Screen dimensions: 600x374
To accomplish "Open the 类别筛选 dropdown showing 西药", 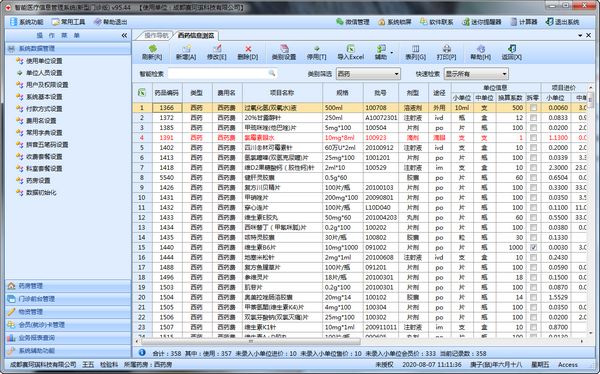I will [x=368, y=73].
